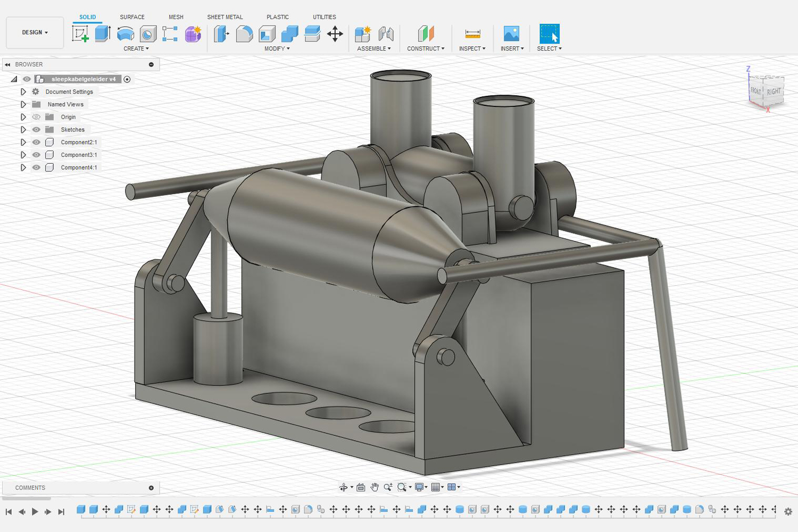Select the Extrude tool
This screenshot has width=798, height=532.
click(x=102, y=34)
